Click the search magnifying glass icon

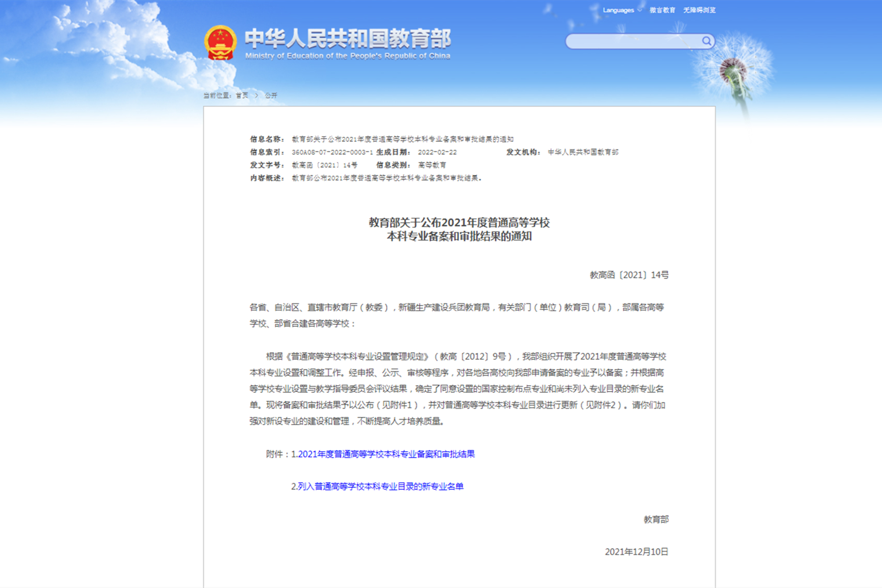tap(707, 41)
